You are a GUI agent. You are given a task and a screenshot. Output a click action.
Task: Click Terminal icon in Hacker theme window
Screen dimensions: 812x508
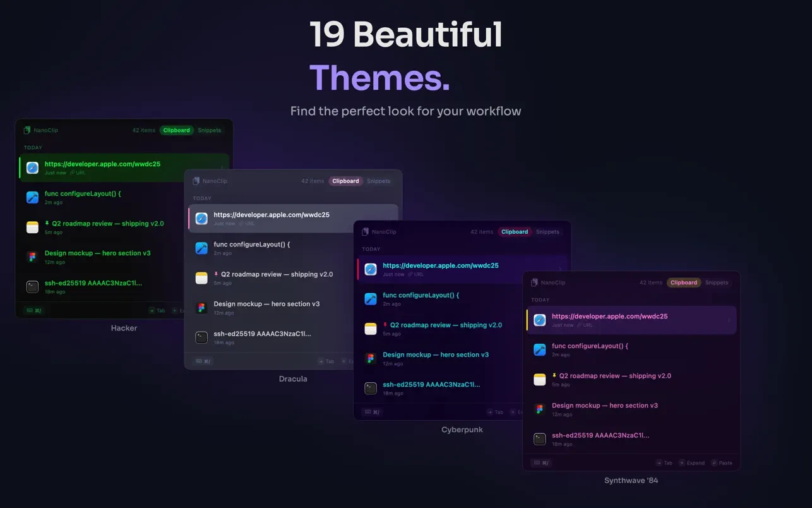(x=32, y=287)
